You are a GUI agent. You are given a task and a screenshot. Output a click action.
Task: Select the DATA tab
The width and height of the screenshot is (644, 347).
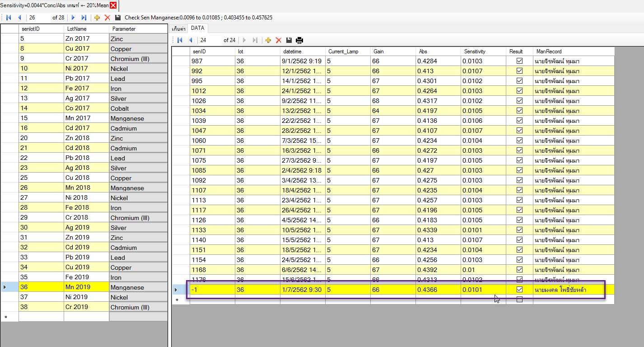pos(197,28)
